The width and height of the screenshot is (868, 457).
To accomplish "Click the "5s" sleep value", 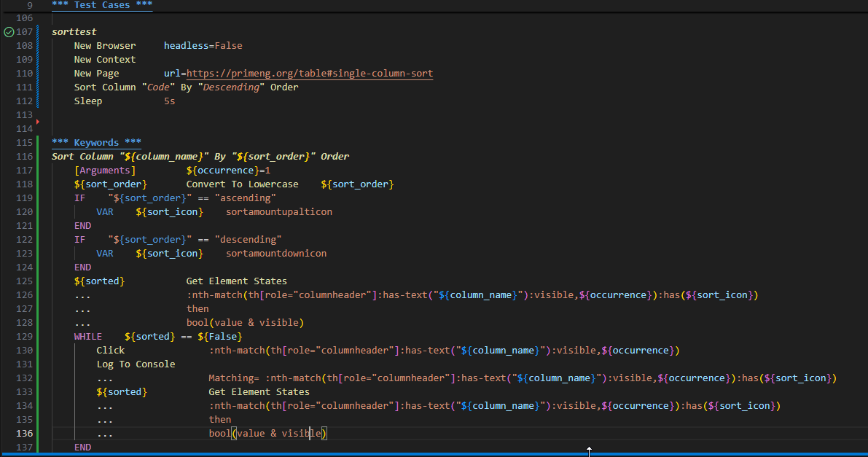I will coord(169,101).
